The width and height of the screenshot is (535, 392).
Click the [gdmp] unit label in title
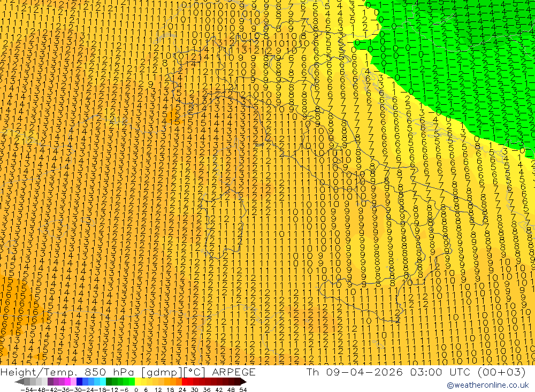pyautogui.click(x=162, y=372)
